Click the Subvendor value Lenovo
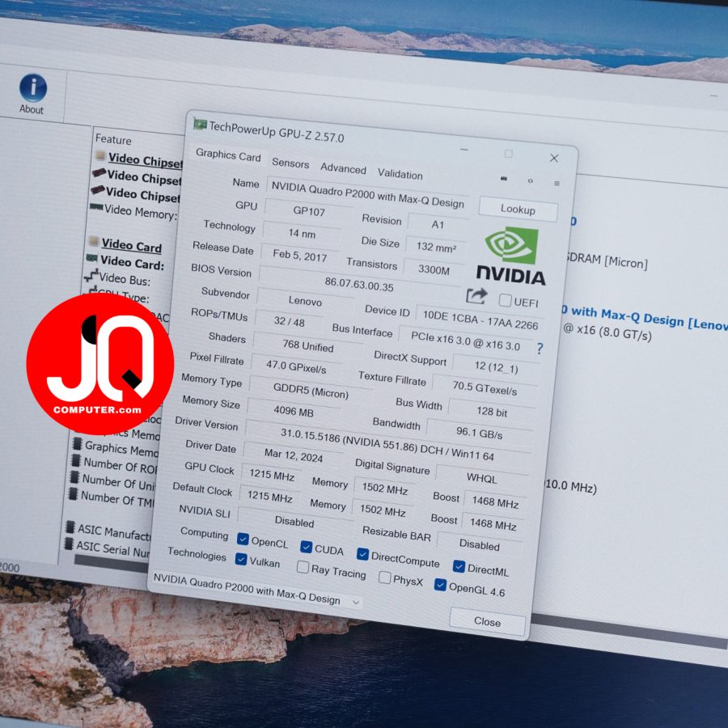 305,301
